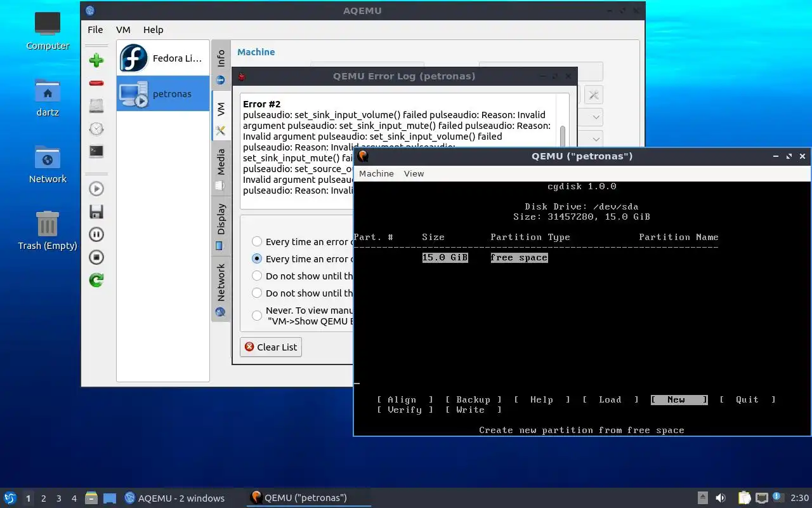
Task: Select the Fedora Li... virtual machine
Action: click(x=163, y=58)
